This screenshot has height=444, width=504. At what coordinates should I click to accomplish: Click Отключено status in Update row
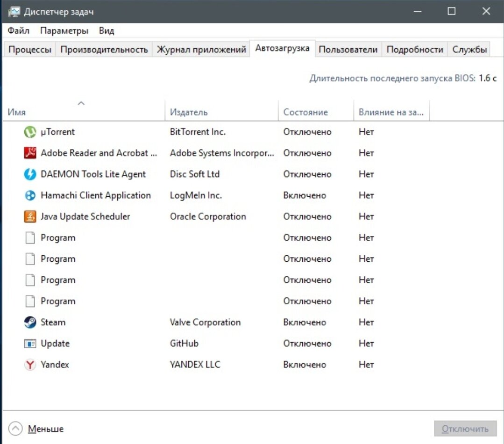point(307,344)
